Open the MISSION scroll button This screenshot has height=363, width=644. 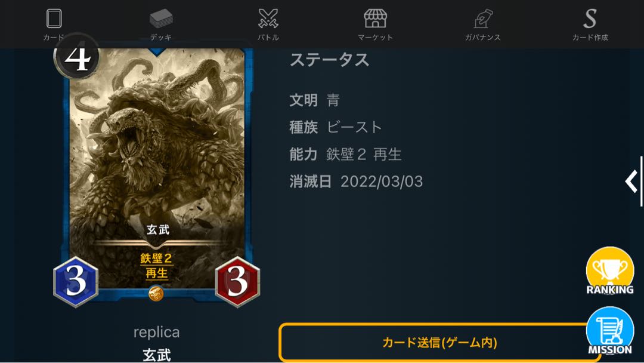click(x=610, y=331)
